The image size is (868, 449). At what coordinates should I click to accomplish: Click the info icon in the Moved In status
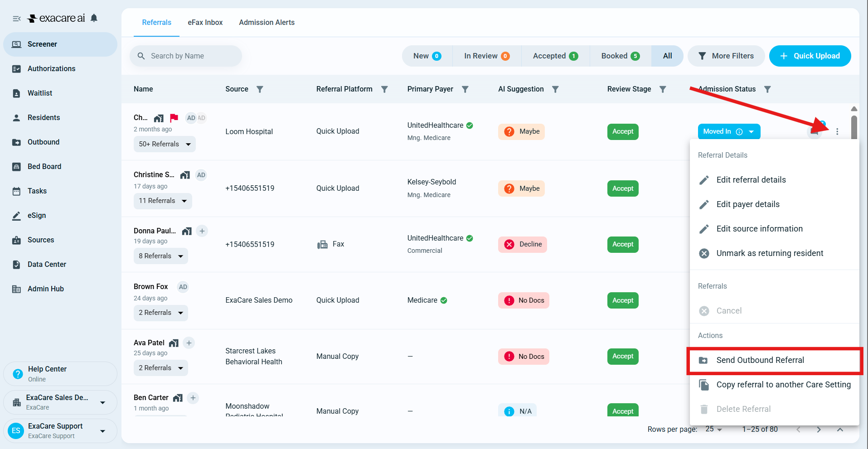[739, 132]
